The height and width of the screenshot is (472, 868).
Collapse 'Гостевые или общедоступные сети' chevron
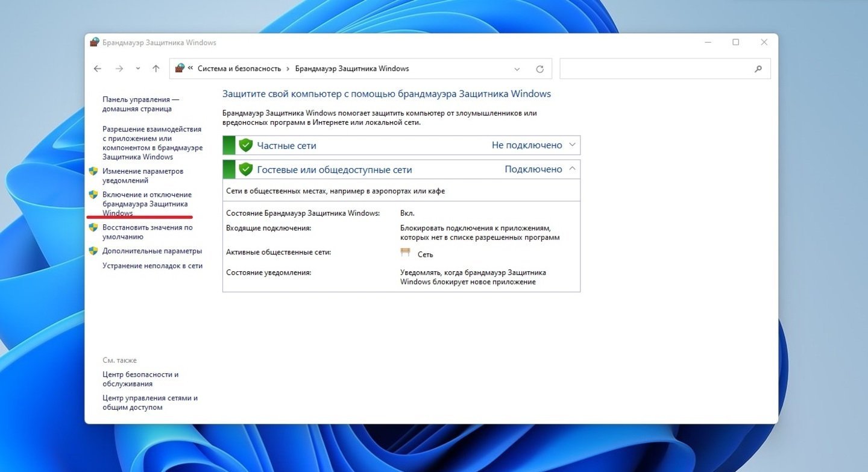pos(573,169)
